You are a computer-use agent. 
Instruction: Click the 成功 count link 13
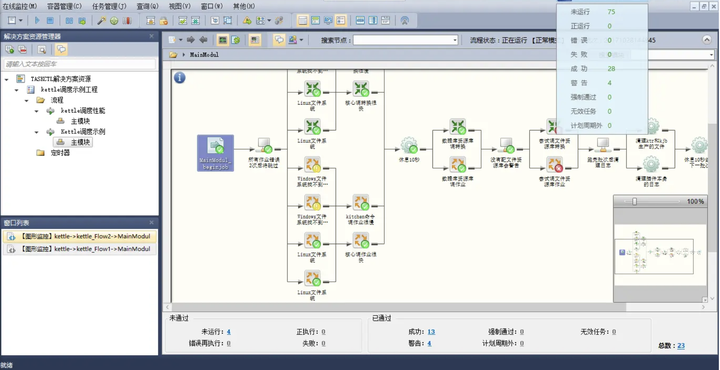(x=431, y=332)
